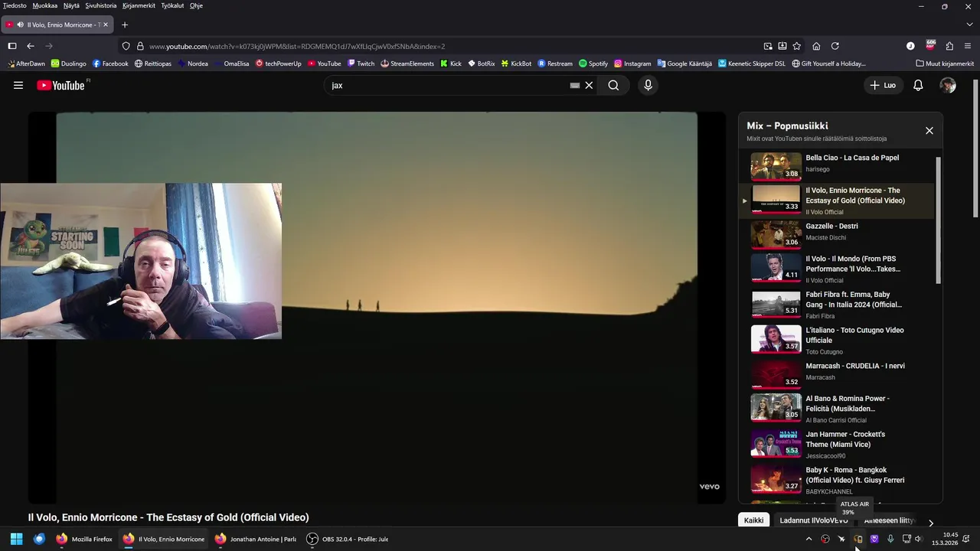The image size is (980, 551).
Task: Play Fabri Fibra In Italia 2024 video
Action: 837,305
